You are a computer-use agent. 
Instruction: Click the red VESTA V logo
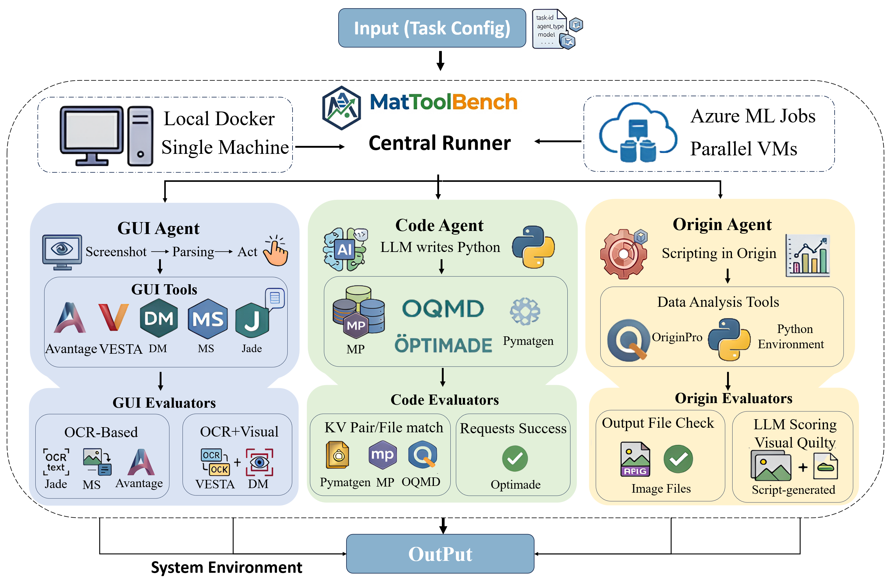113,317
